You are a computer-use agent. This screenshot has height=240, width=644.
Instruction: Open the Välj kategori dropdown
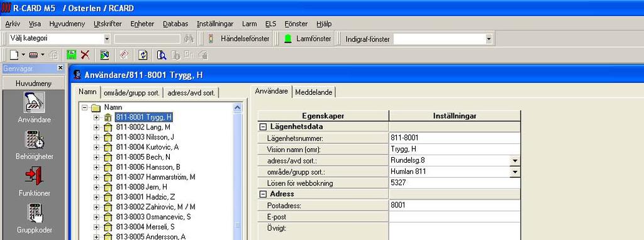coord(107,39)
